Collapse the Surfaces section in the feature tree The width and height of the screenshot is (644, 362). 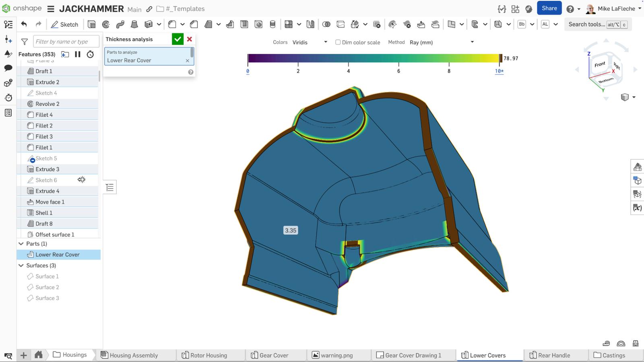coord(21,265)
